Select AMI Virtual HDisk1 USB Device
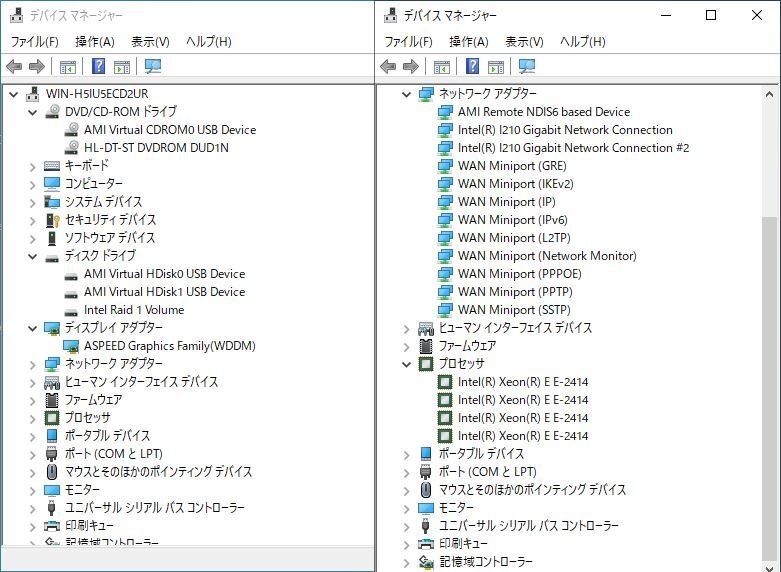The height and width of the screenshot is (572, 781). point(164,292)
